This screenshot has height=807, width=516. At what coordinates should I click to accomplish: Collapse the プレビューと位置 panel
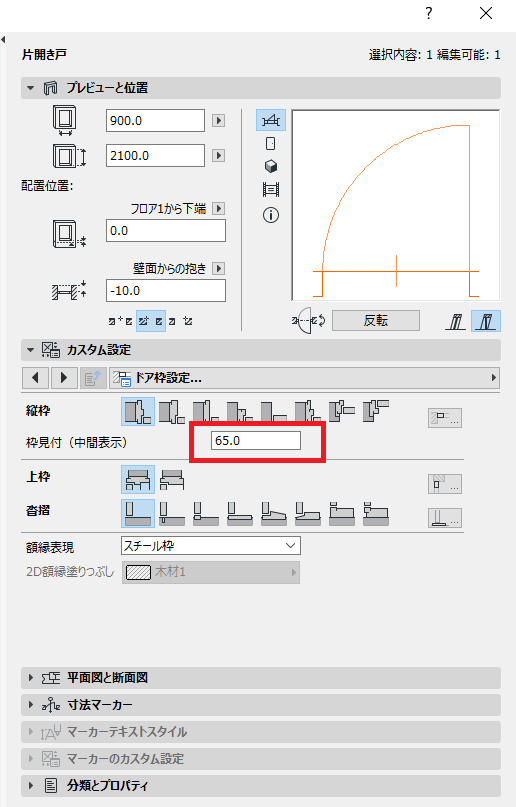point(31,88)
